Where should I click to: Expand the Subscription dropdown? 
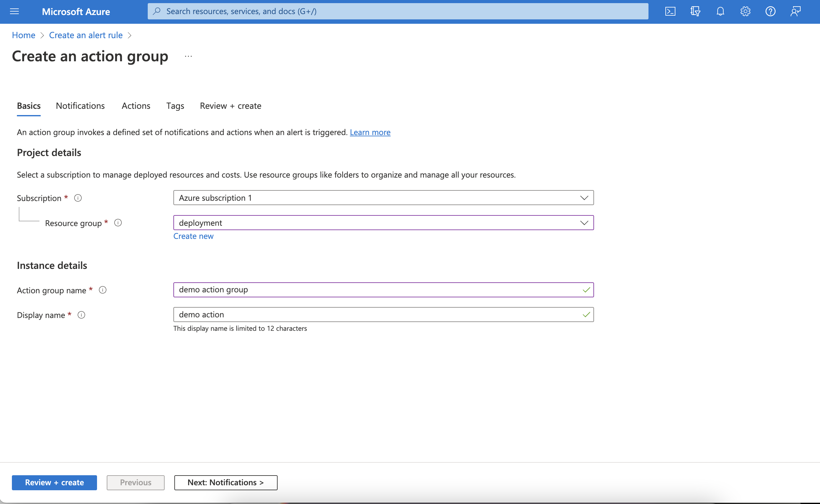click(383, 198)
